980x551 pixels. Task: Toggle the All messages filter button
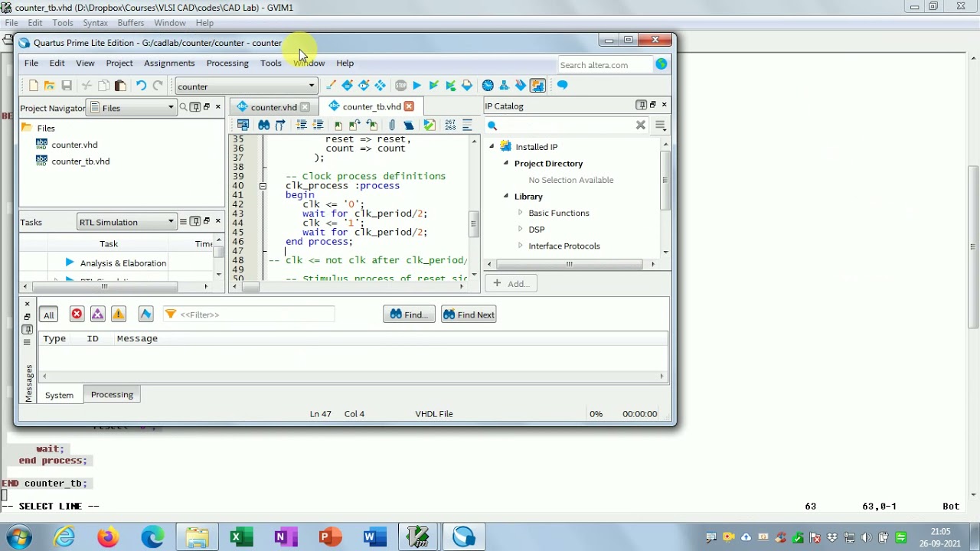point(48,315)
